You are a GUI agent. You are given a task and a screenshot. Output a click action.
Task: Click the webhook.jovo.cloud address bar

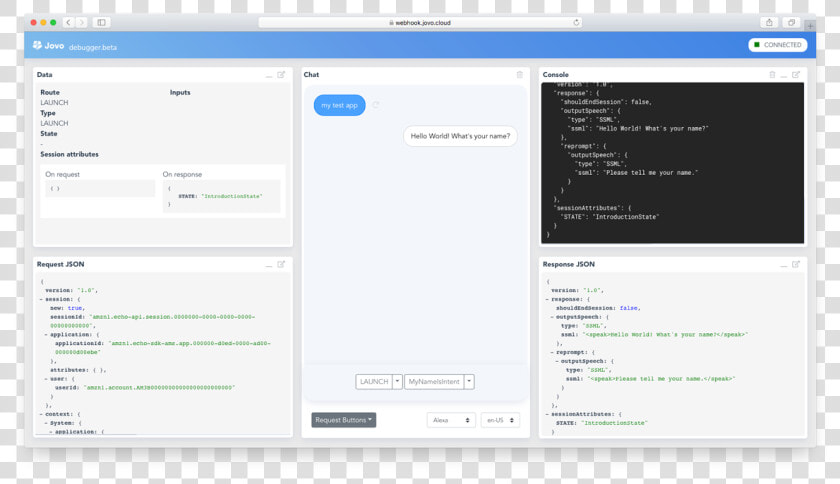pos(420,23)
